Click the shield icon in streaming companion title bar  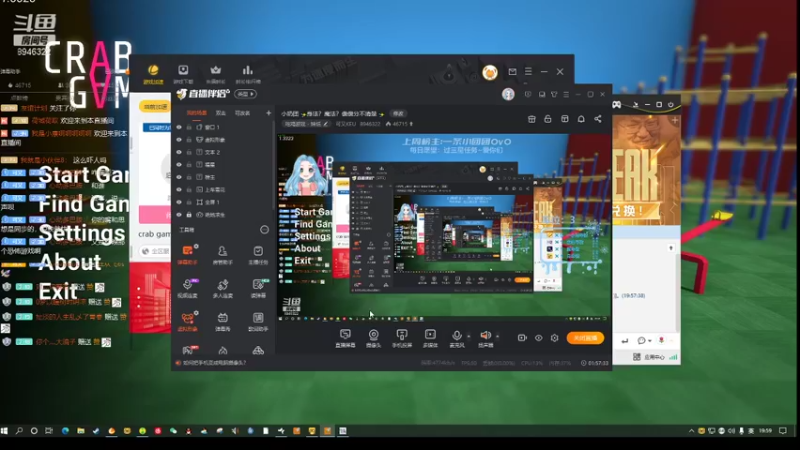click(x=528, y=94)
